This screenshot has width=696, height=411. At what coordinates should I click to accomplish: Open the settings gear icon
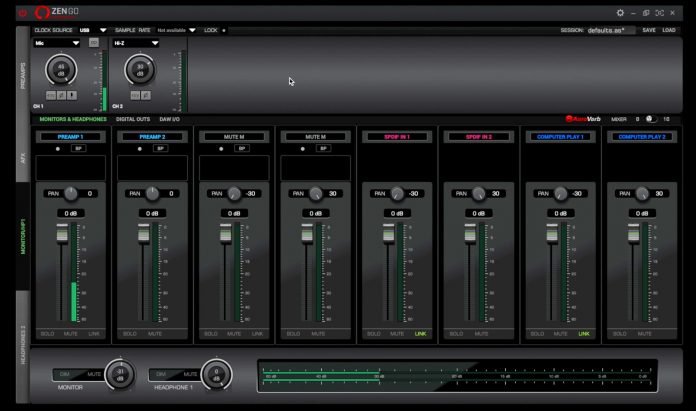[x=621, y=13]
